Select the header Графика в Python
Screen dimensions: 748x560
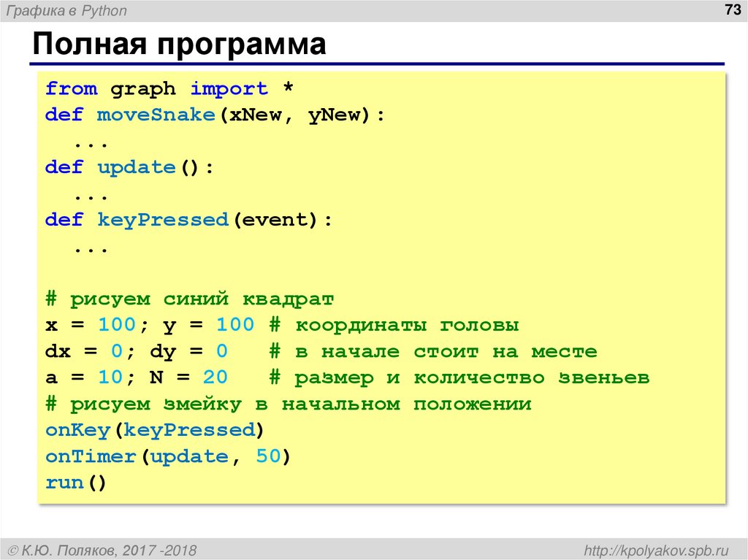tap(66, 10)
